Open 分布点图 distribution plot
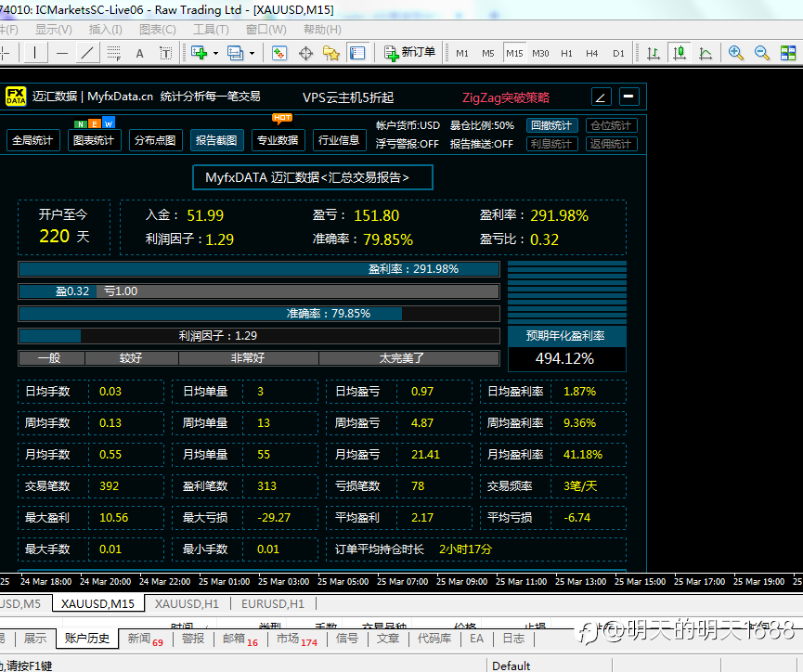803x672 pixels. pyautogui.click(x=156, y=140)
